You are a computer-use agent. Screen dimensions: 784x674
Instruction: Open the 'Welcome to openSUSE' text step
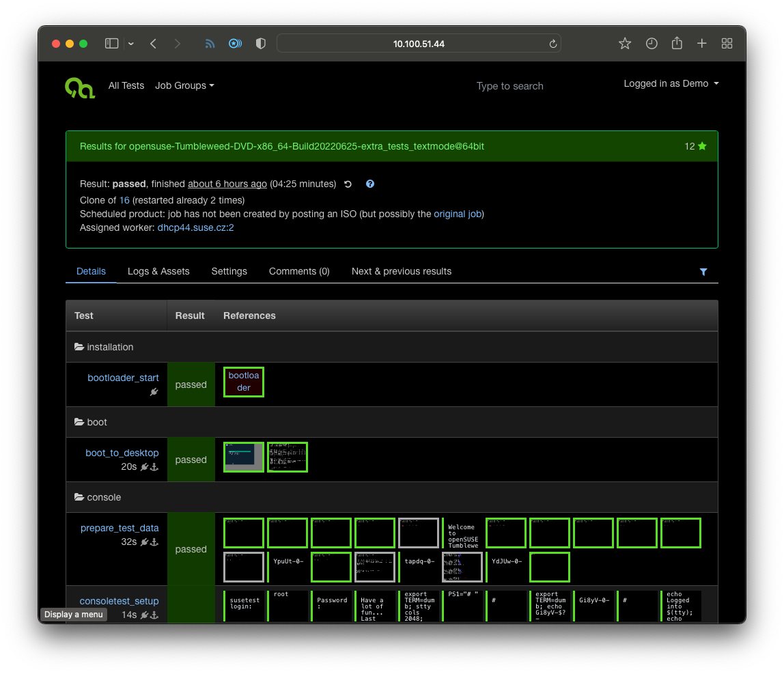point(462,533)
